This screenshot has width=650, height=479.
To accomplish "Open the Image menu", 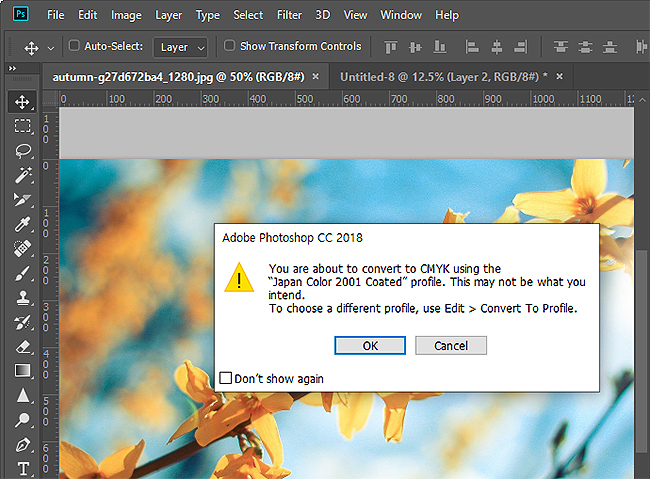I will point(126,15).
